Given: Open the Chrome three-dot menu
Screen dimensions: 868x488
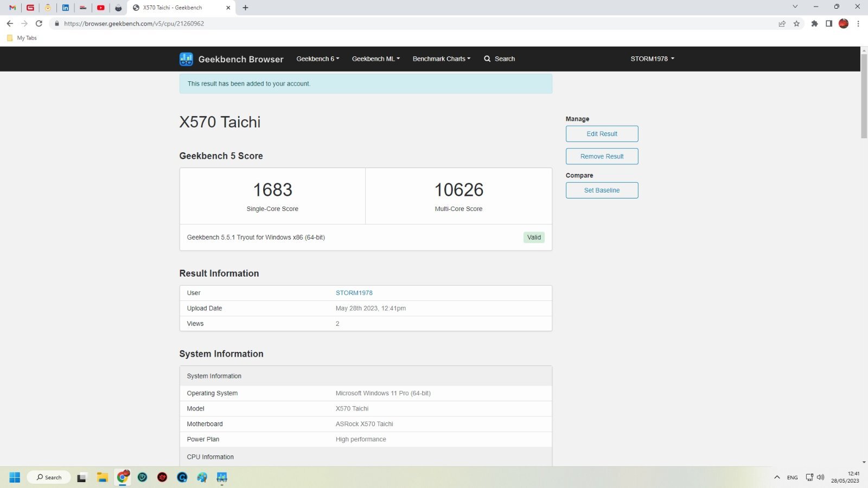Looking at the screenshot, I should coord(858,23).
